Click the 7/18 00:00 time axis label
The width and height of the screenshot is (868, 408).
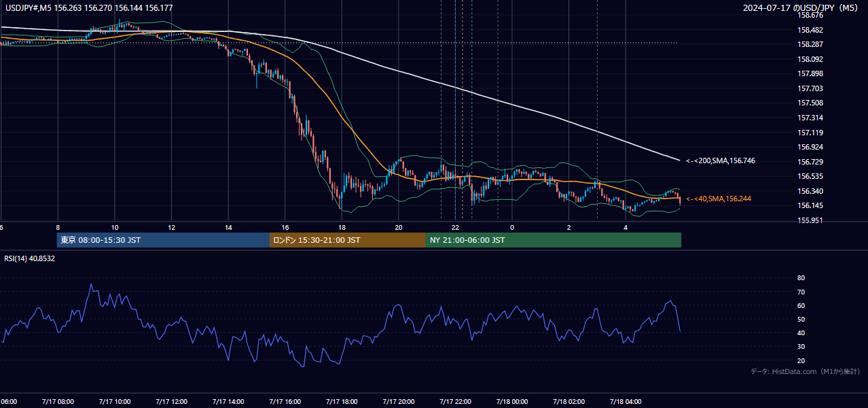pyautogui.click(x=512, y=401)
